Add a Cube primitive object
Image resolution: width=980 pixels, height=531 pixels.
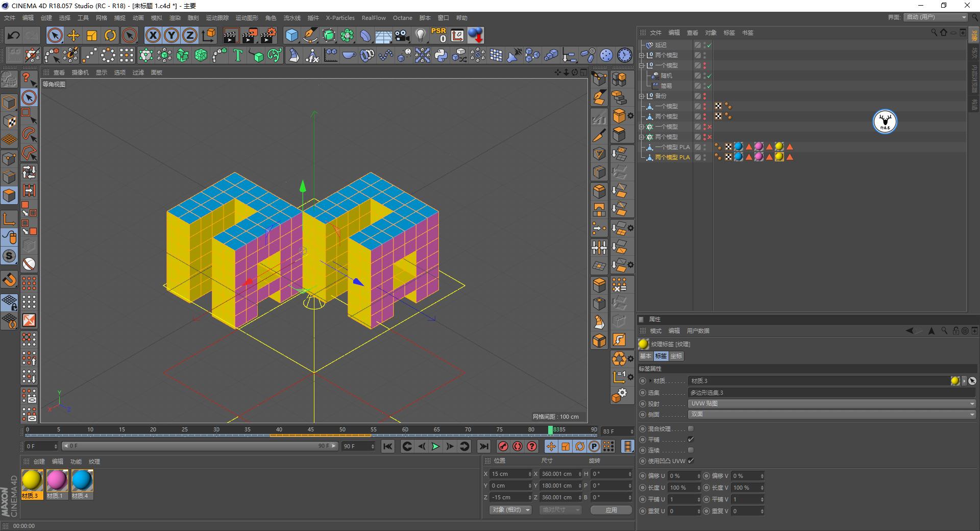(291, 35)
